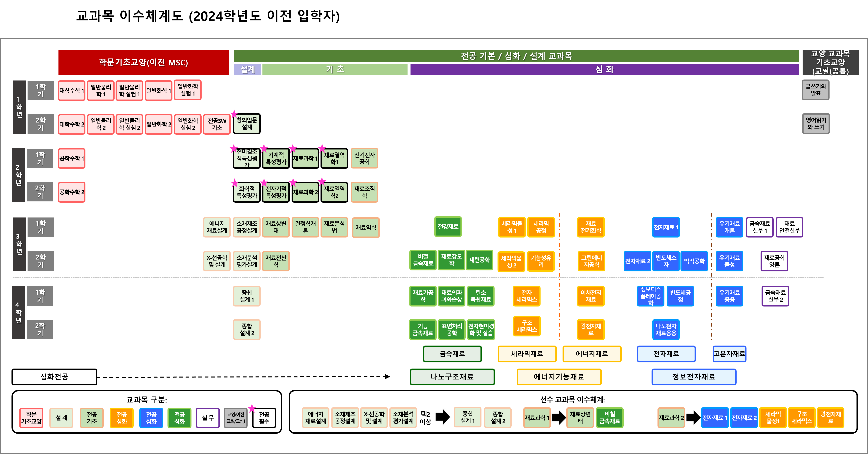The height and width of the screenshot is (454, 868).
Task: Click the 에너지기능재료 track box
Action: tap(559, 377)
